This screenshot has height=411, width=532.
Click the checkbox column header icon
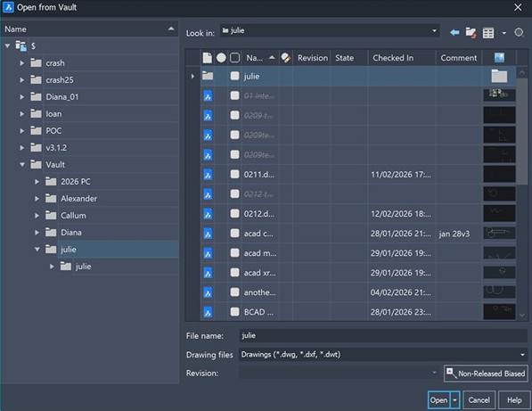pos(234,58)
